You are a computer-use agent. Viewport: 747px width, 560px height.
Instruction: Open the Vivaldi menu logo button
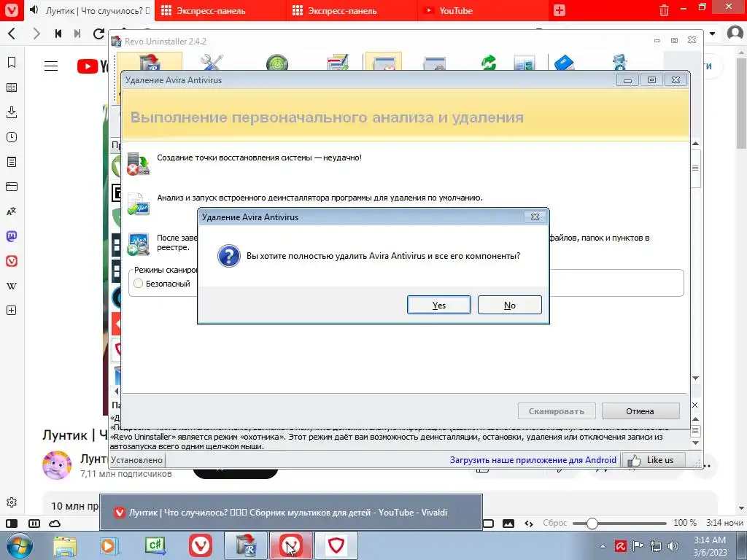click(11, 10)
